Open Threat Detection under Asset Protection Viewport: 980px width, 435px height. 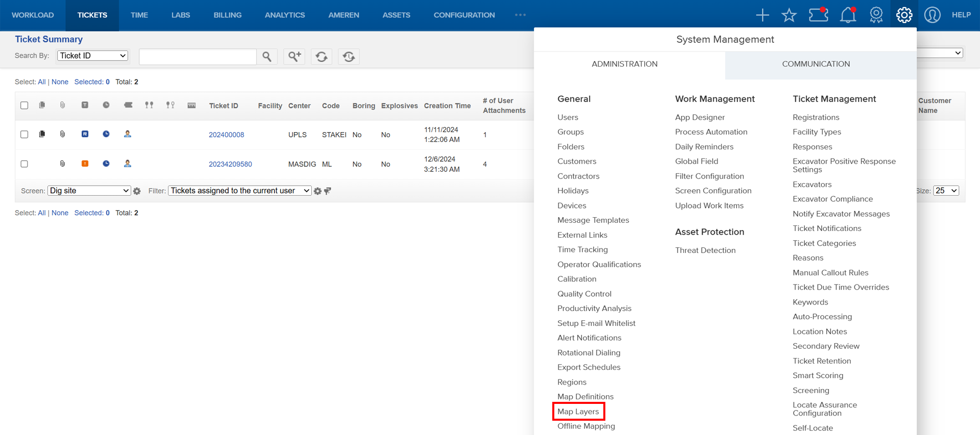[705, 250]
